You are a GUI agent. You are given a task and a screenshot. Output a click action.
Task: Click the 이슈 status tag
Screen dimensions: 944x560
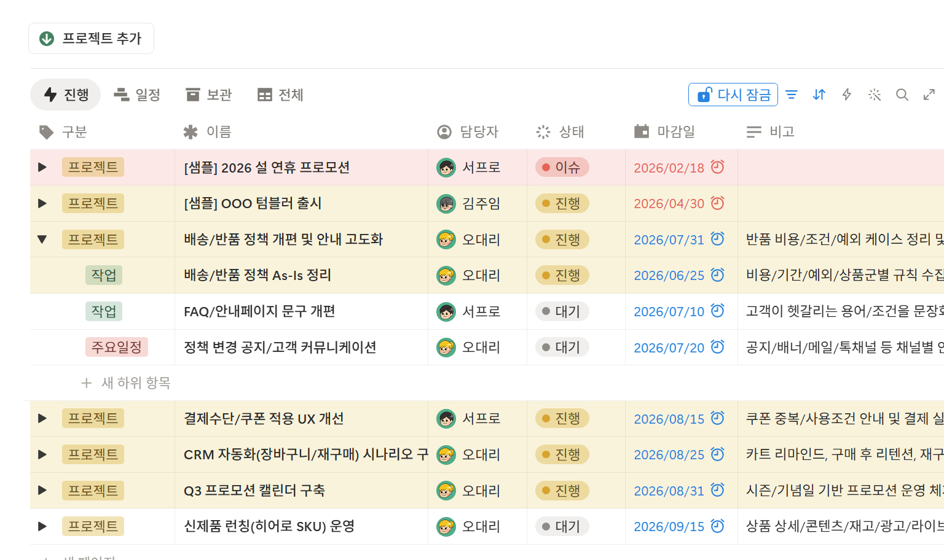(x=562, y=167)
